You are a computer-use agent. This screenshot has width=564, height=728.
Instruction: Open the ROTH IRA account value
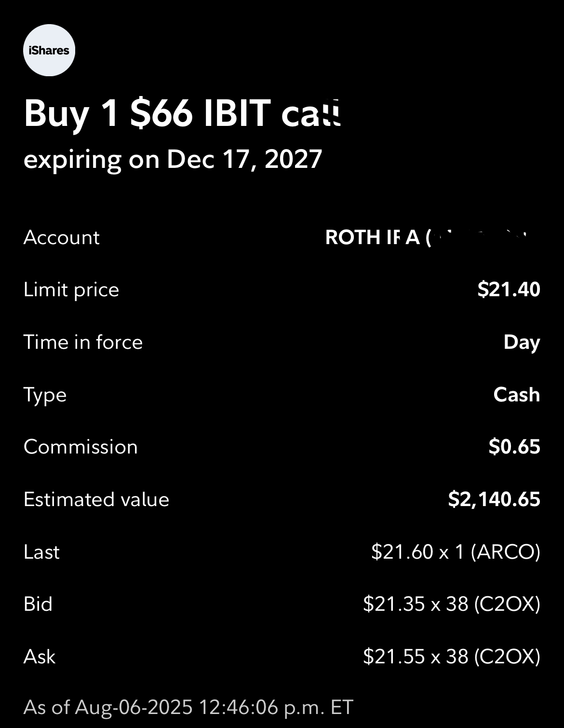(x=427, y=237)
